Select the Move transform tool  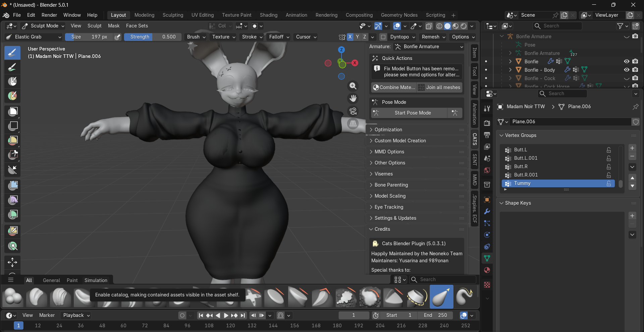(12, 262)
